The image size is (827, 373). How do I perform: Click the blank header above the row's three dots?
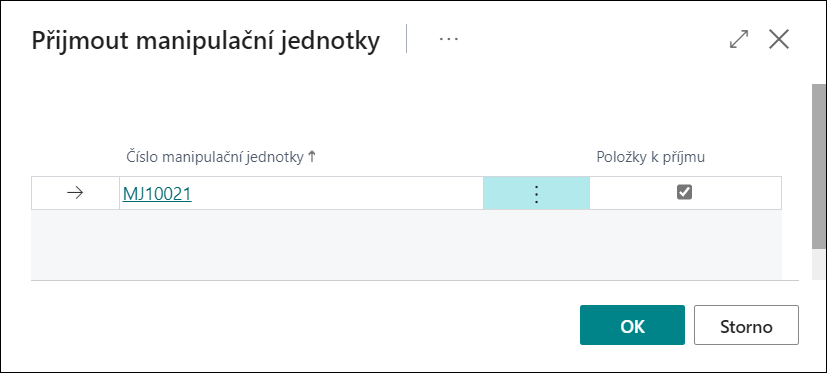[536, 157]
